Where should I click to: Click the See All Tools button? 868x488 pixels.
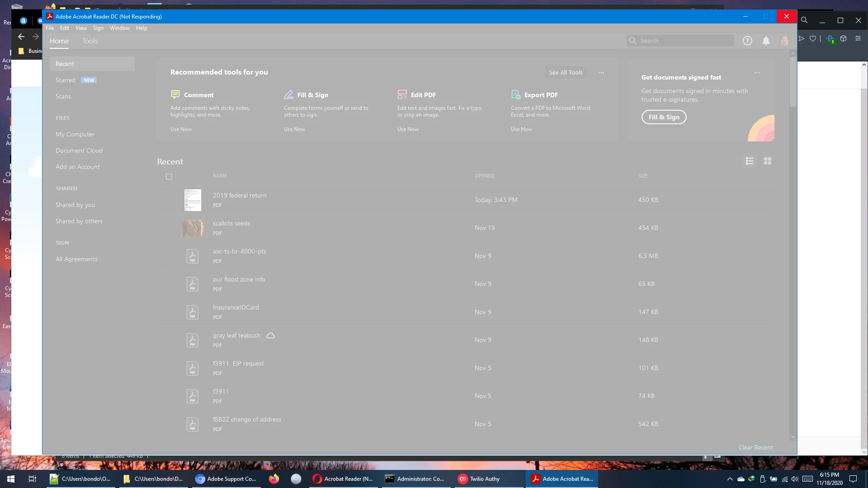click(x=566, y=72)
